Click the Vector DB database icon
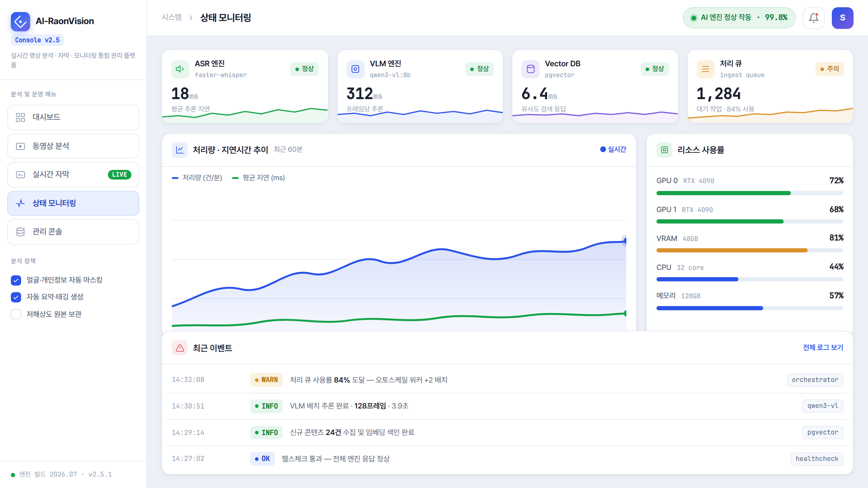The width and height of the screenshot is (868, 488). click(x=530, y=69)
